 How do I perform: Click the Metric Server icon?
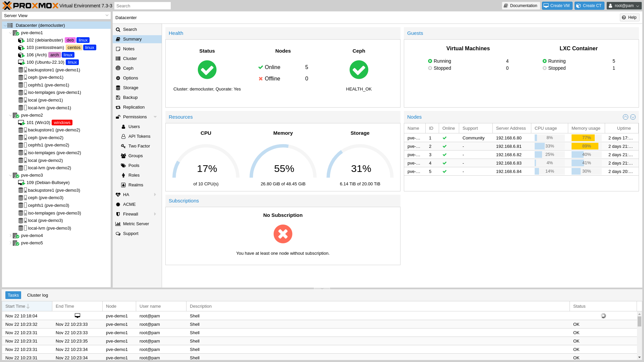point(118,224)
